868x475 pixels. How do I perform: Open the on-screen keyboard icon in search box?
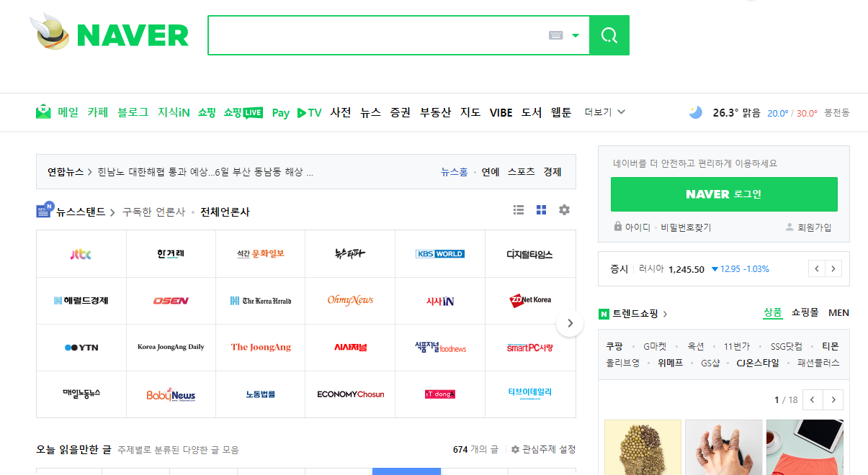pyautogui.click(x=555, y=35)
